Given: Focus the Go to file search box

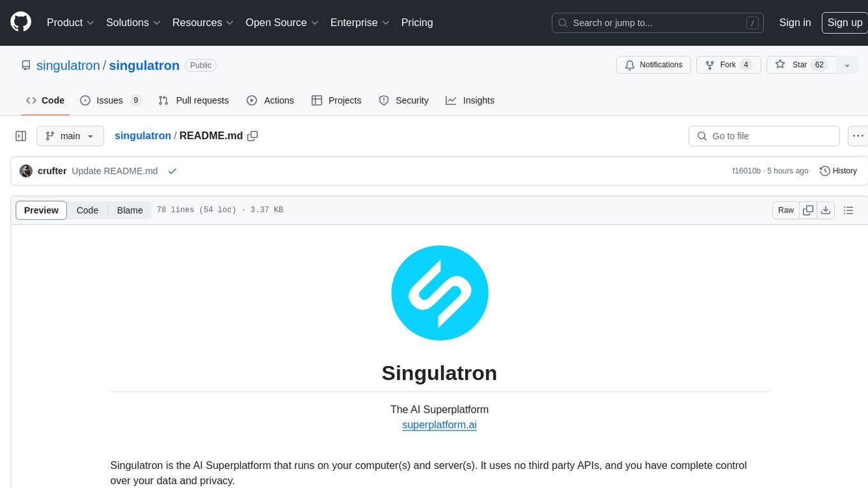Looking at the screenshot, I should (764, 136).
